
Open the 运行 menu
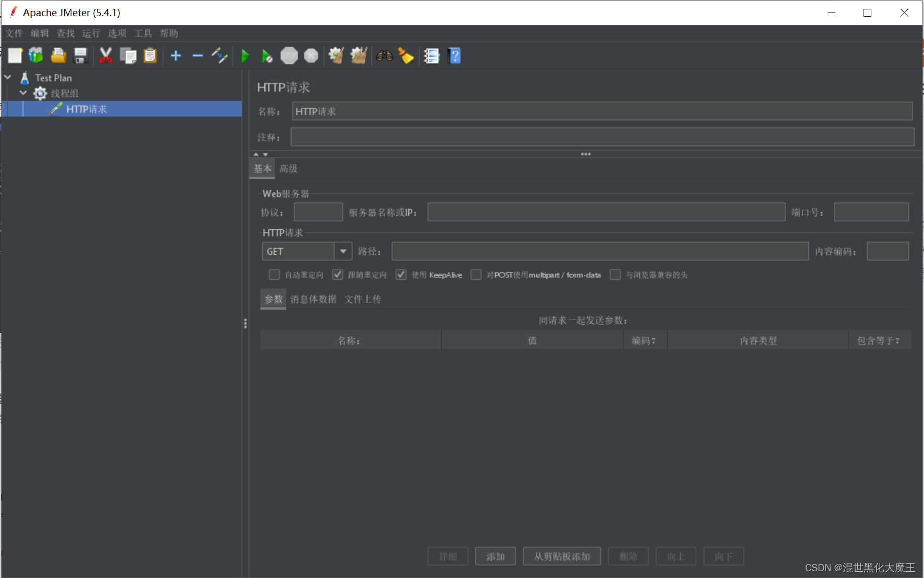tap(91, 33)
